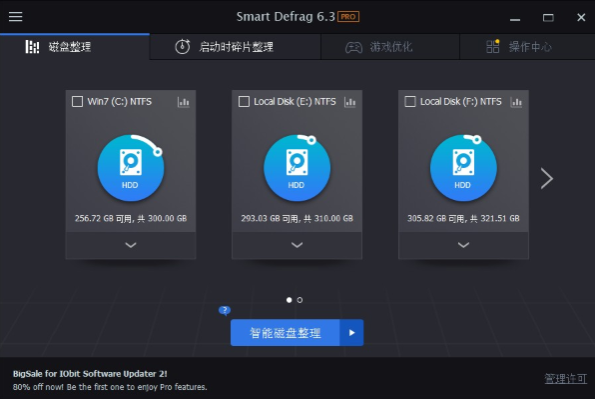Click the HDD icon of Local Disk (E:)
This screenshot has height=399, width=595.
297,168
